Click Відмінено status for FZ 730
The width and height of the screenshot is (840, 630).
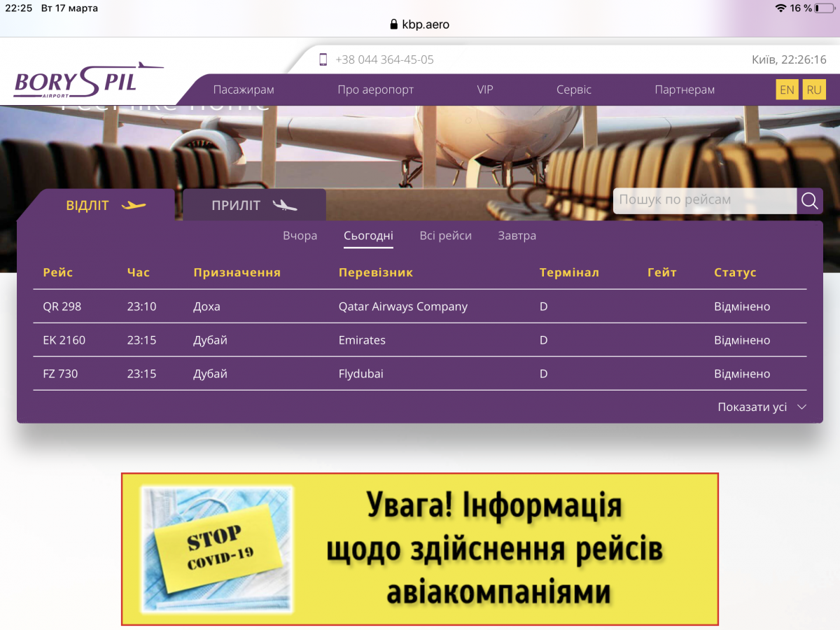[742, 374]
